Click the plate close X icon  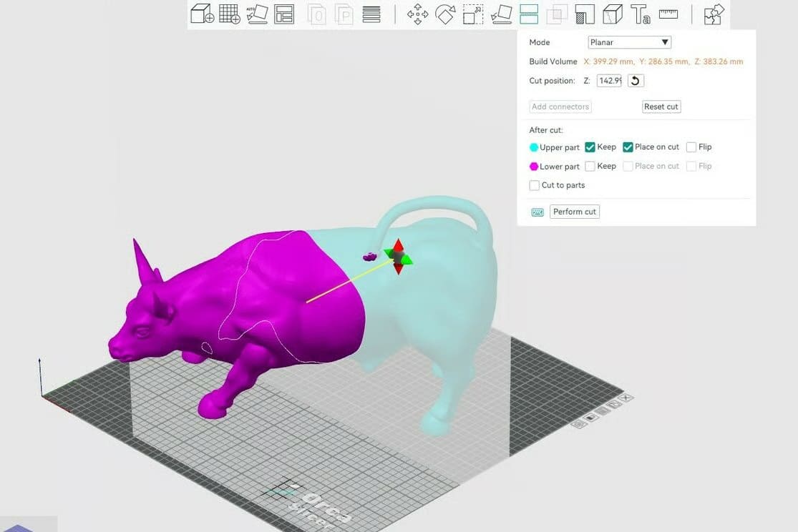coord(627,398)
